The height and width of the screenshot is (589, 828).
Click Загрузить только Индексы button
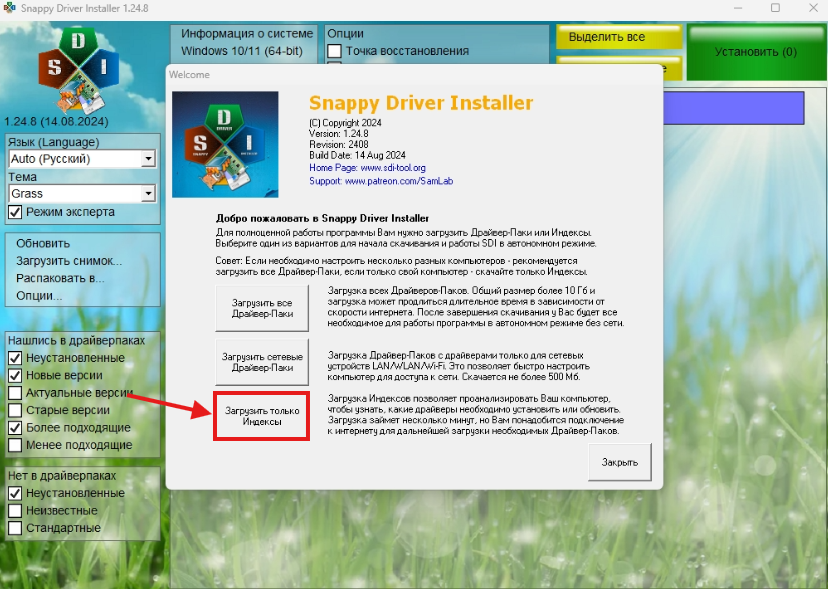coord(262,416)
